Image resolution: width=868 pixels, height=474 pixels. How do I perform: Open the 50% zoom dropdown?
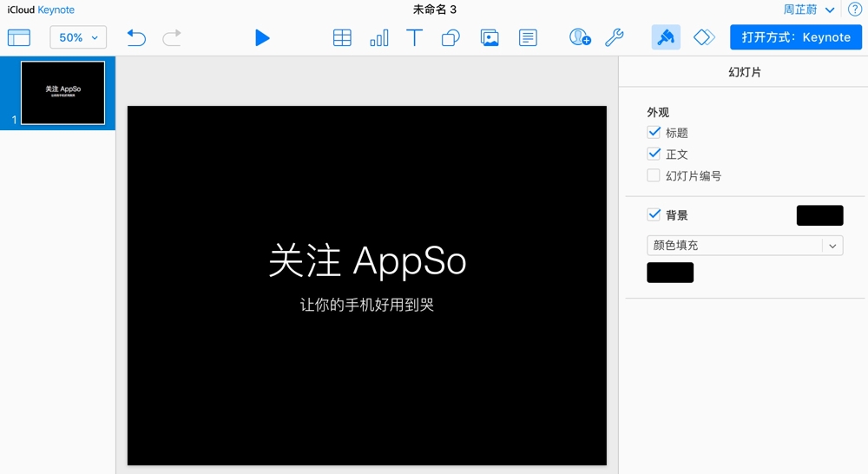click(78, 37)
